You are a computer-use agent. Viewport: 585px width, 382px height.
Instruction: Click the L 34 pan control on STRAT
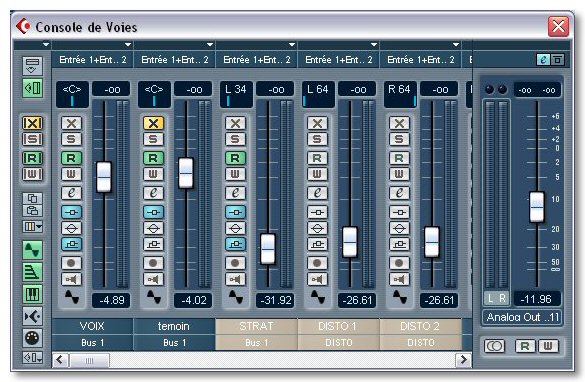tap(236, 94)
